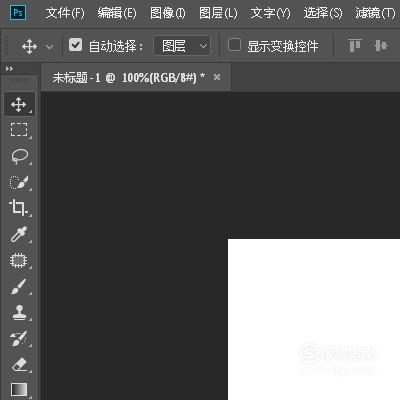This screenshot has width=400, height=400.
Task: Open the 文字(Y) menu
Action: click(x=270, y=13)
